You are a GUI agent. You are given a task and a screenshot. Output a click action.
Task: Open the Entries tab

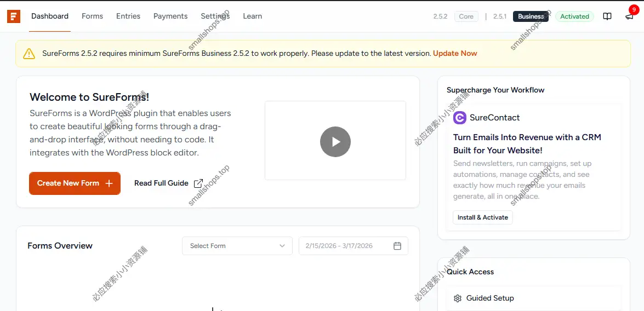128,16
